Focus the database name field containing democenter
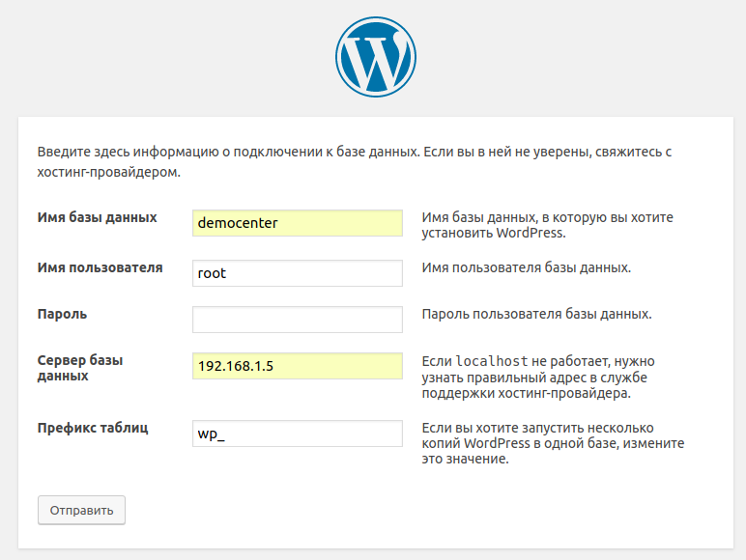Image resolution: width=746 pixels, height=560 pixels. tap(298, 223)
